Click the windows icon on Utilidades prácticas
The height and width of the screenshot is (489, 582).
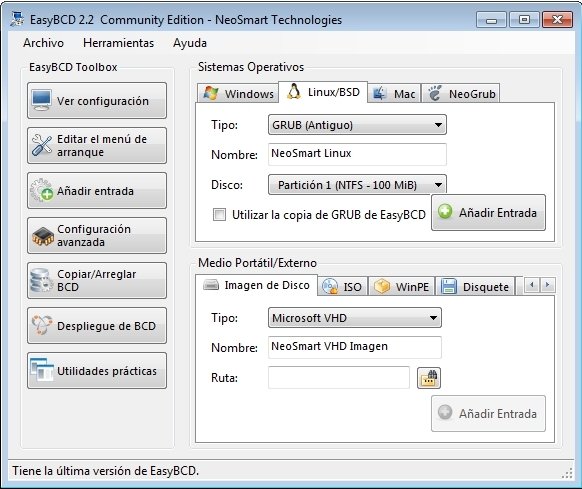point(42,370)
